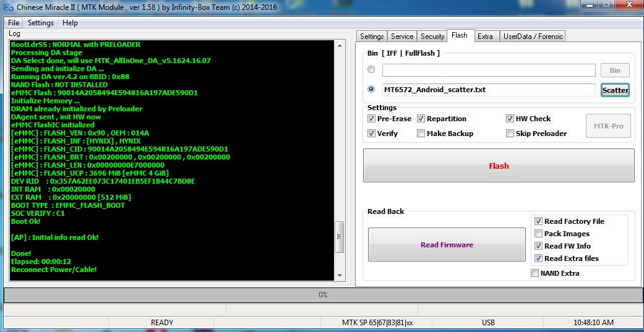Click the Chinese Miracle app icon in title bar

click(x=8, y=7)
